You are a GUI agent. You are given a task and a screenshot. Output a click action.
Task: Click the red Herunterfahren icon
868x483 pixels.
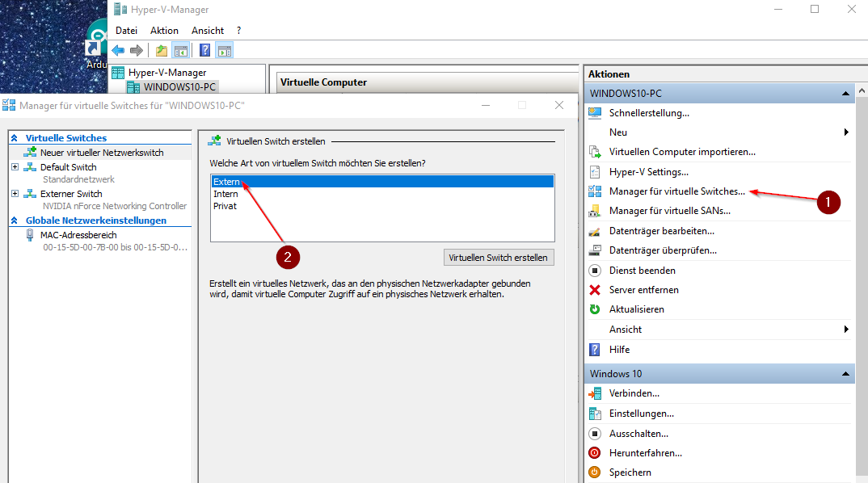595,453
